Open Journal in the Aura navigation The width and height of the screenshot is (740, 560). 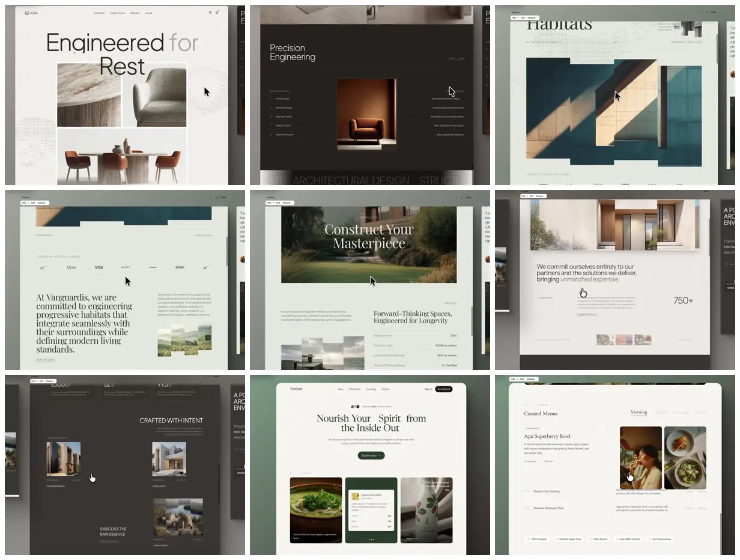(x=148, y=13)
